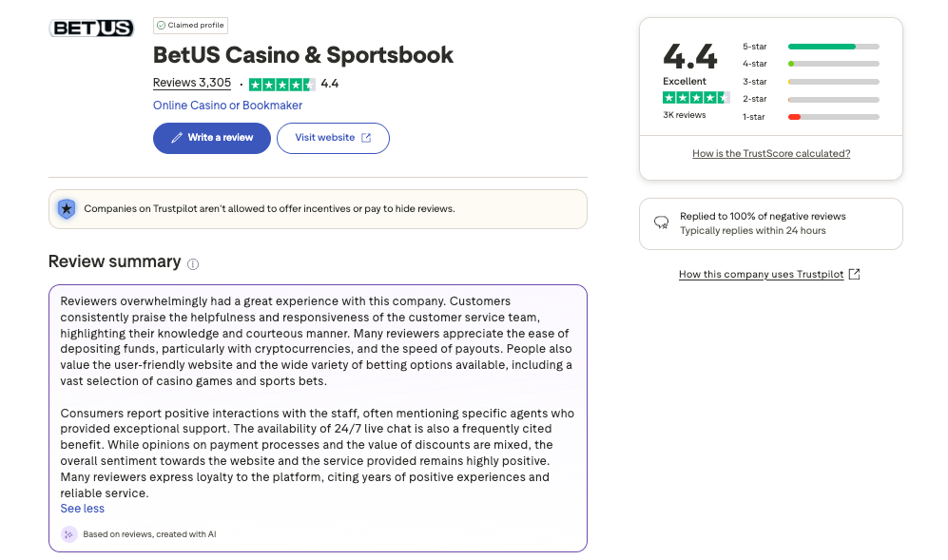Click the green star rating beside Reviews
The image size is (948, 560).
[x=282, y=84]
